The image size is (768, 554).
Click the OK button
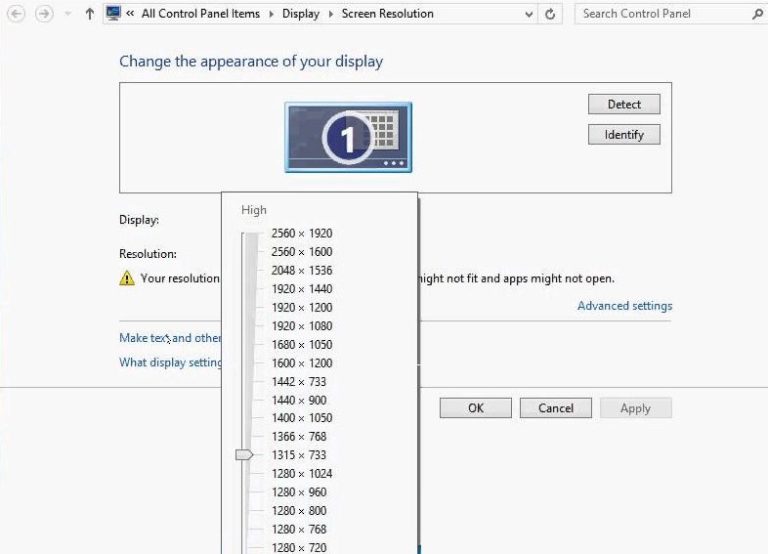pos(475,408)
